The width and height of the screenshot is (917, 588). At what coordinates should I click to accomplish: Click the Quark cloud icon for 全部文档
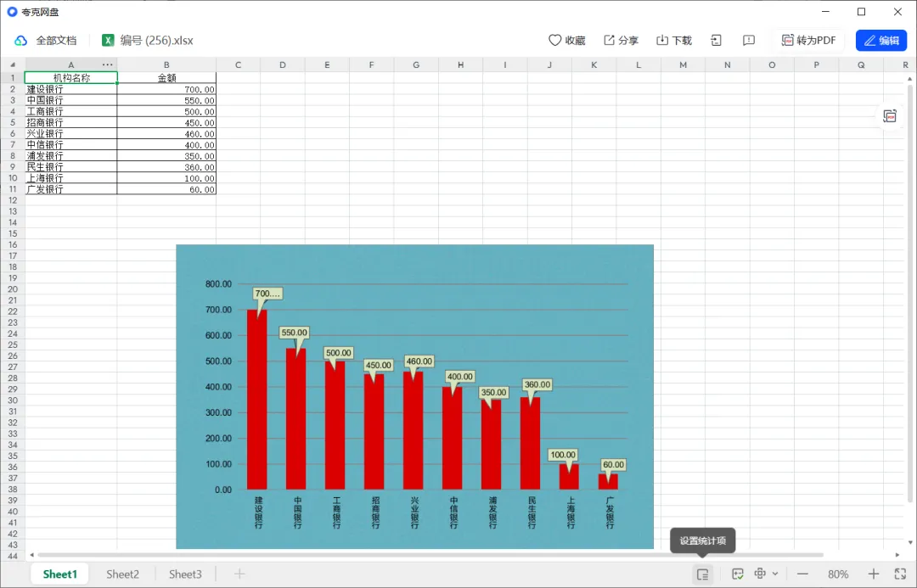21,41
